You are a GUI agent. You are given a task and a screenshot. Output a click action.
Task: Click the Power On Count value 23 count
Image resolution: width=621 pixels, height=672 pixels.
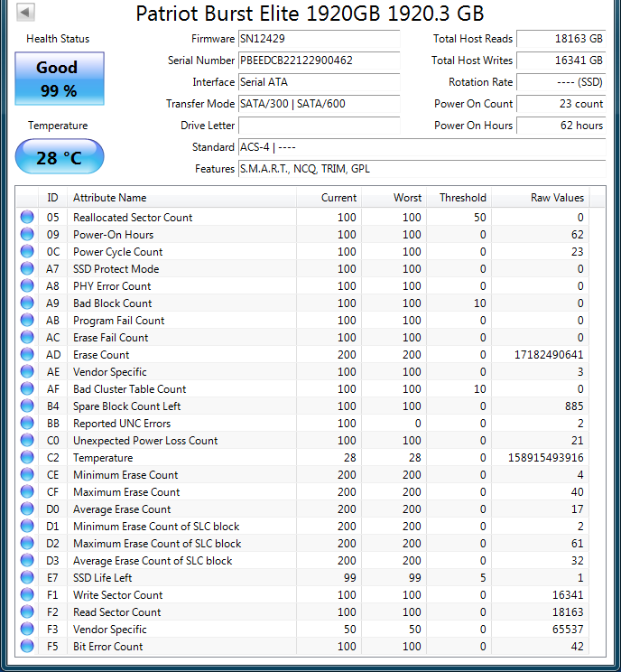coord(561,104)
